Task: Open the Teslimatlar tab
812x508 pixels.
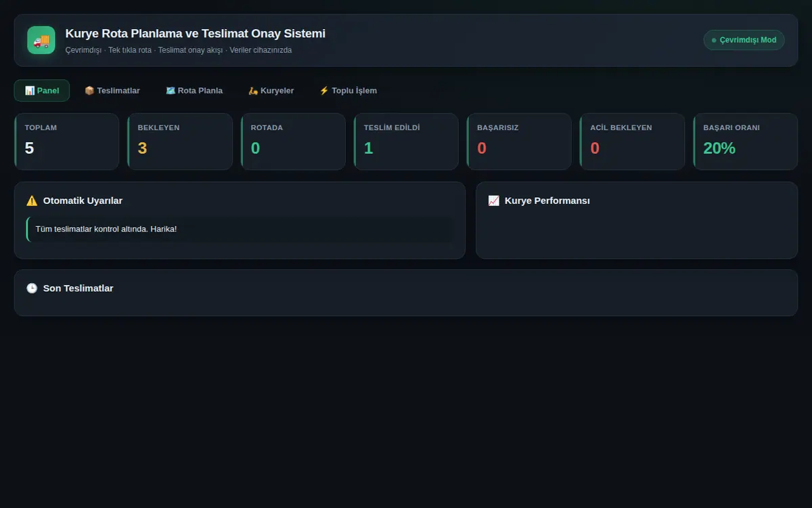Action: pos(112,90)
